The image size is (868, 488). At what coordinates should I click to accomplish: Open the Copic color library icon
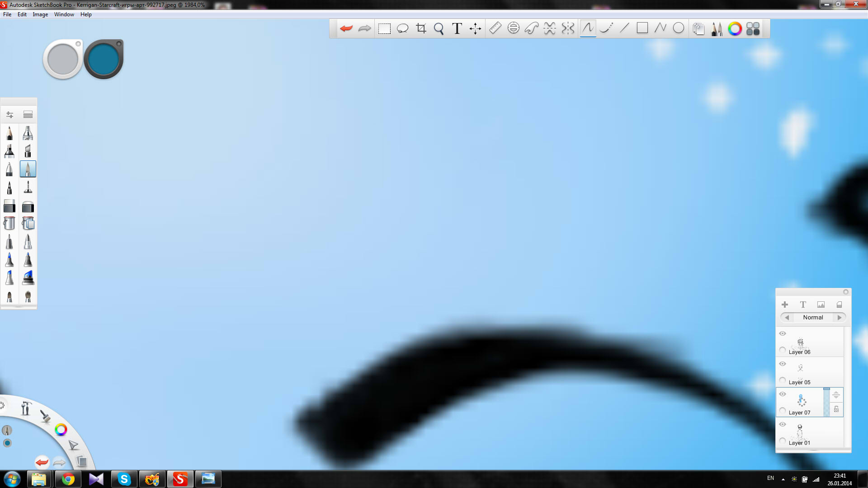click(753, 29)
